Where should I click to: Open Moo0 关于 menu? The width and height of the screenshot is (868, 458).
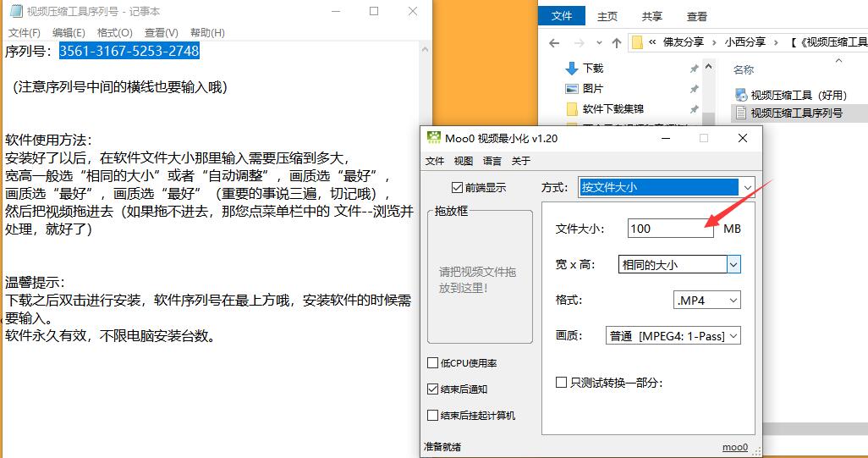tap(521, 161)
